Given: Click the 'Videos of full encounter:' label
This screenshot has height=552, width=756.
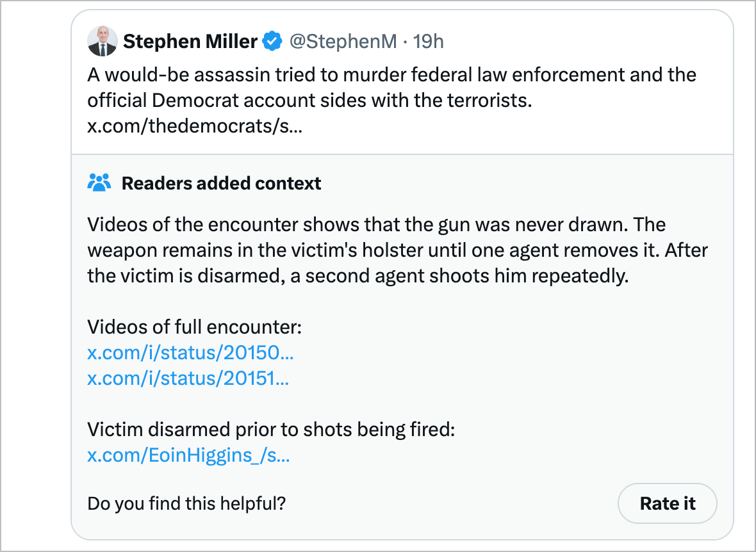Looking at the screenshot, I should (x=194, y=327).
